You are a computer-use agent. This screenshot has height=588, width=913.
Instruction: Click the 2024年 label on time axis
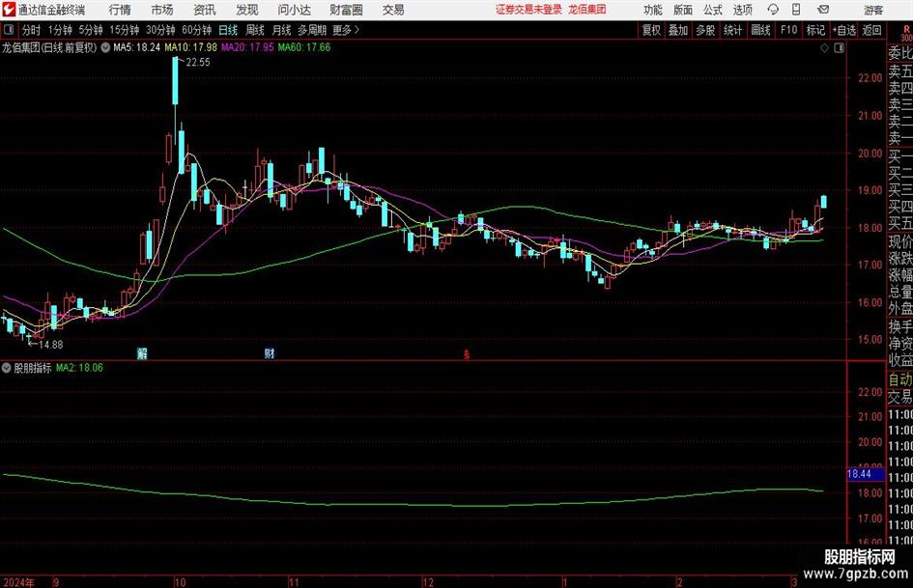[18, 582]
